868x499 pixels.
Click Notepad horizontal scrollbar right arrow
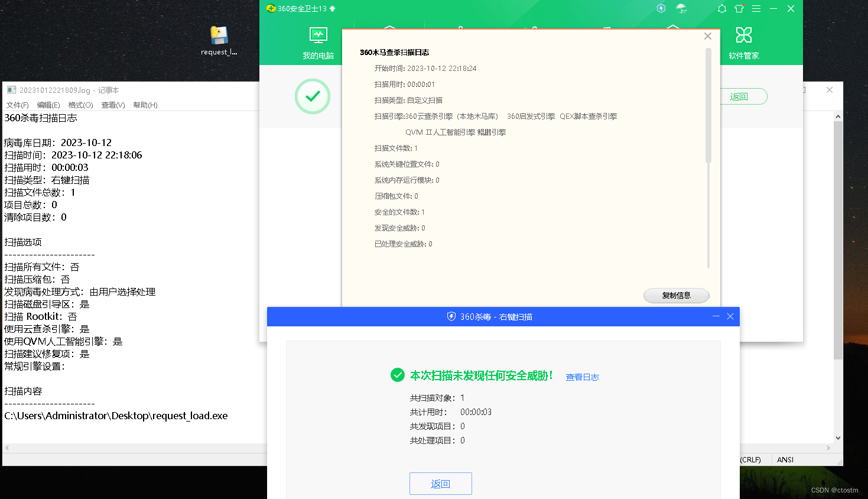[828, 448]
